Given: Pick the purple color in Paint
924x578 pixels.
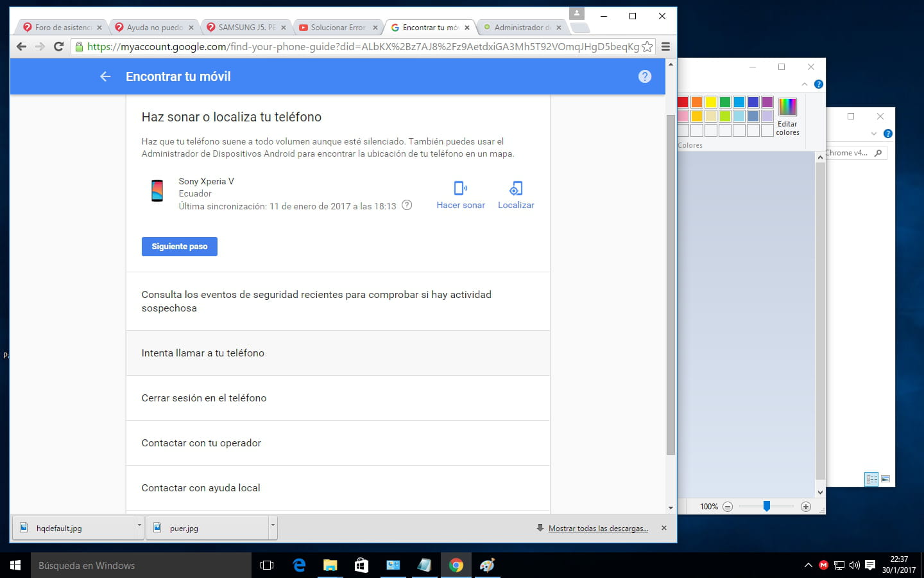Looking at the screenshot, I should click(767, 102).
